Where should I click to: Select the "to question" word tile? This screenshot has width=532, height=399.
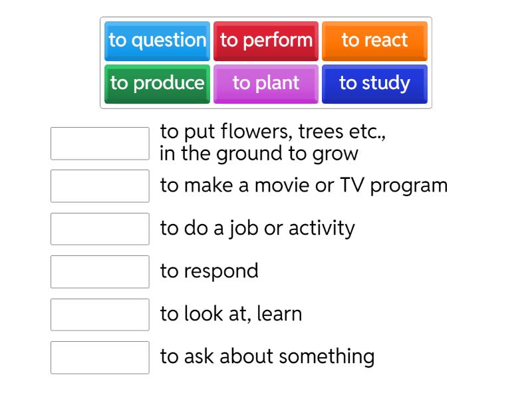pos(157,41)
